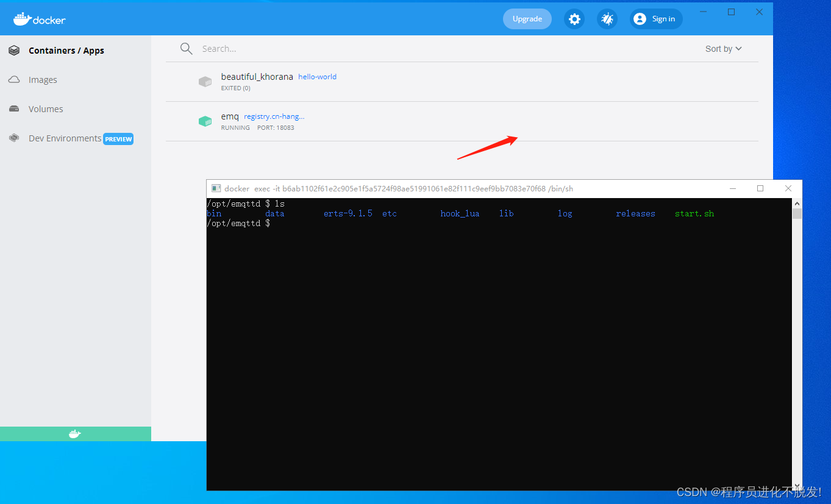
Task: Click the search magnifier icon
Action: (187, 49)
